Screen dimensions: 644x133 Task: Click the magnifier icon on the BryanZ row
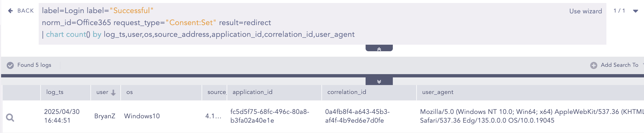pyautogui.click(x=10, y=117)
